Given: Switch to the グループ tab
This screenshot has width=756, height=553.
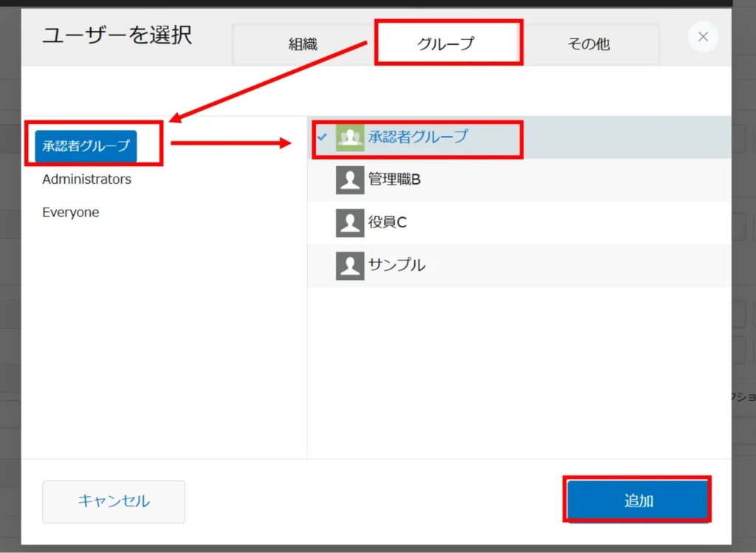Looking at the screenshot, I should pyautogui.click(x=445, y=44).
